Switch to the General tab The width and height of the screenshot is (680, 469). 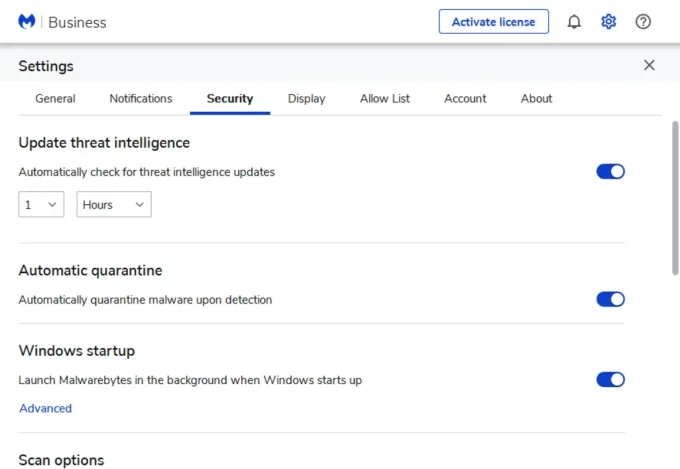click(x=55, y=99)
